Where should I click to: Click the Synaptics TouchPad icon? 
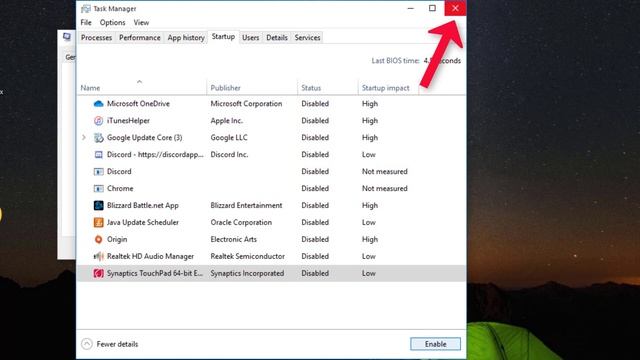[98, 273]
